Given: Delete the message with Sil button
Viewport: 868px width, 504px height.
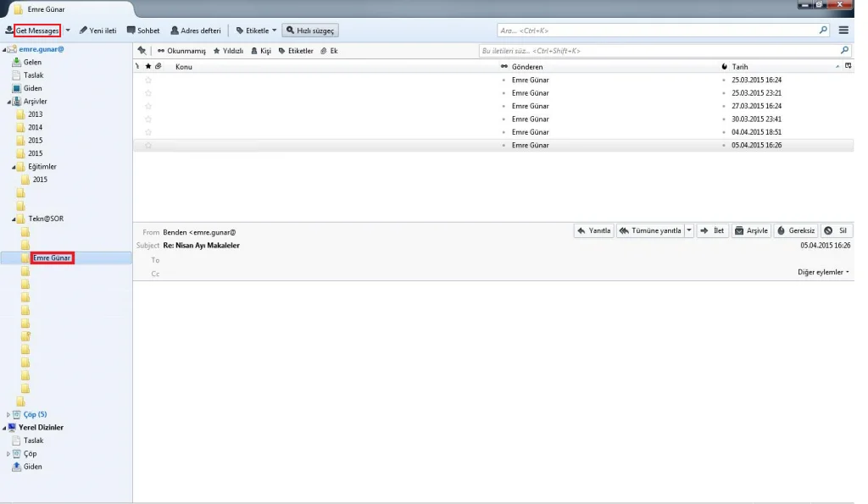Looking at the screenshot, I should click(837, 230).
